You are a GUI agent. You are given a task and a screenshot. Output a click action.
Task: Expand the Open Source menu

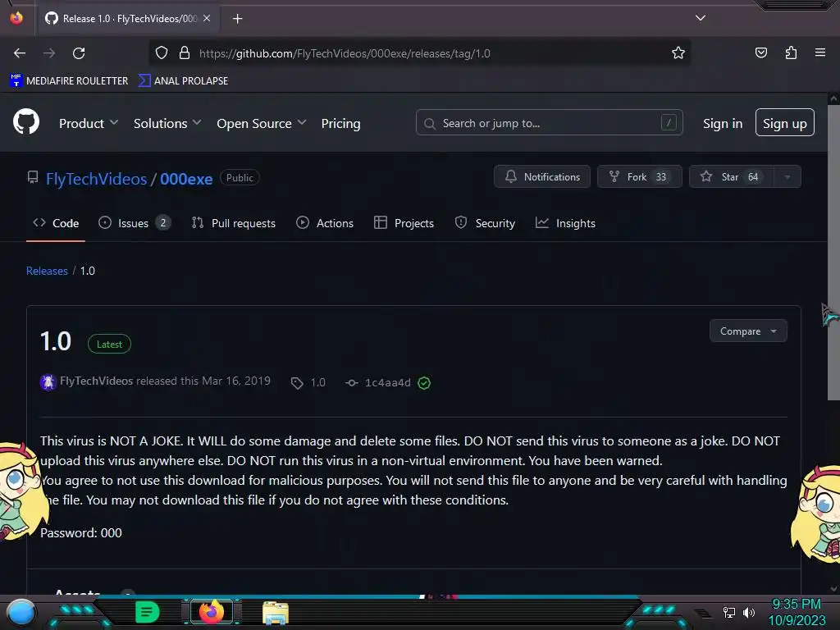click(262, 123)
